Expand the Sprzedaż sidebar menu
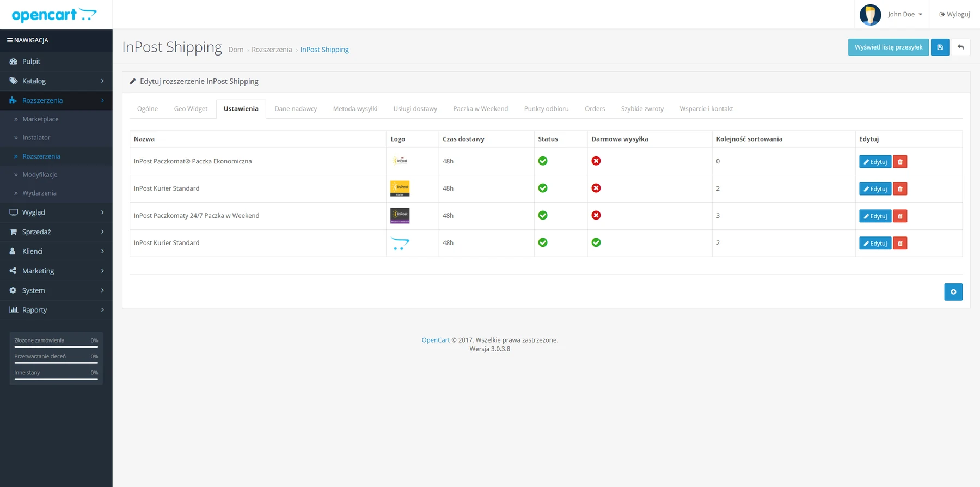The height and width of the screenshot is (487, 980). 56,232
